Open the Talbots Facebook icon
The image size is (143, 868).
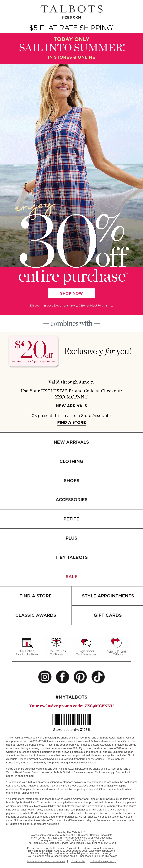pyautogui.click(x=63, y=677)
